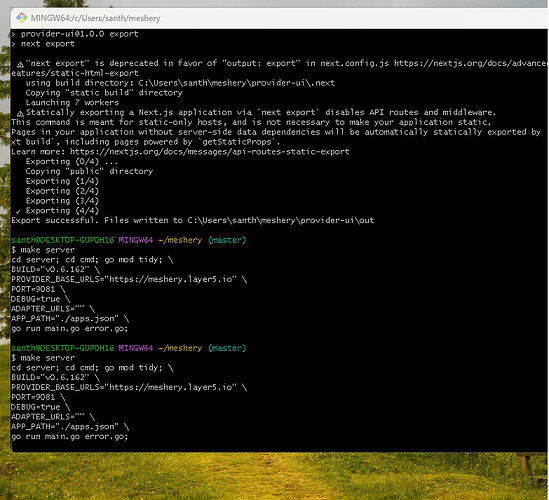
Task: Click '(master)' branch in second prompt
Action: click(227, 348)
